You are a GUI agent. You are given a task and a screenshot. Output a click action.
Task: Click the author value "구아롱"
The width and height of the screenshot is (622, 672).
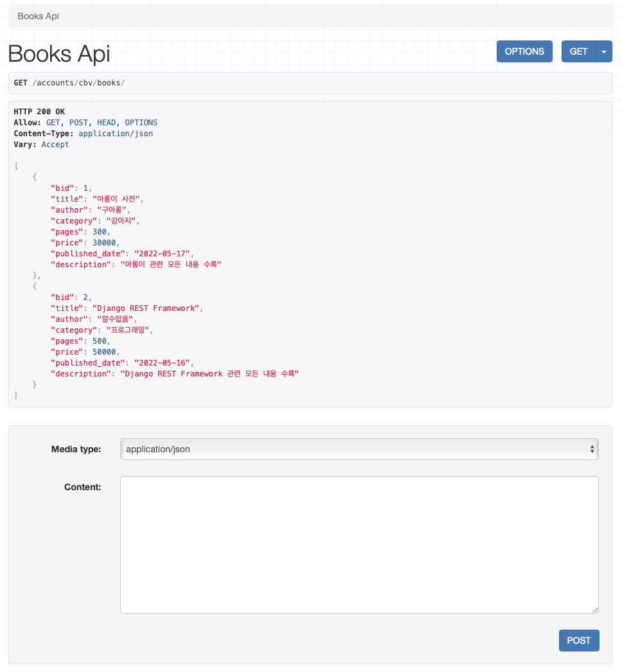(111, 210)
